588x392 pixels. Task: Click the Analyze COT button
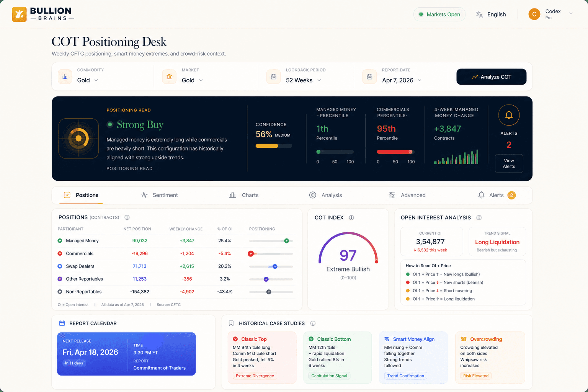[491, 77]
